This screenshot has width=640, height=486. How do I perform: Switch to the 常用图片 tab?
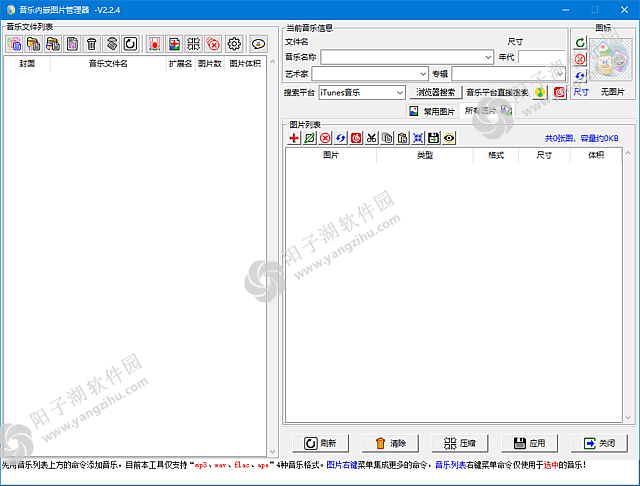(x=433, y=111)
